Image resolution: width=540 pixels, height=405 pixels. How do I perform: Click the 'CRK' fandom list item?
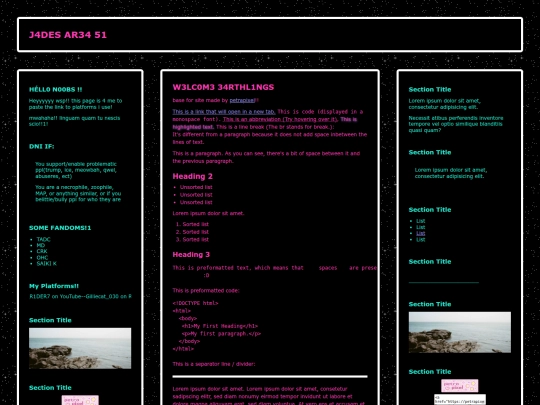(x=42, y=251)
